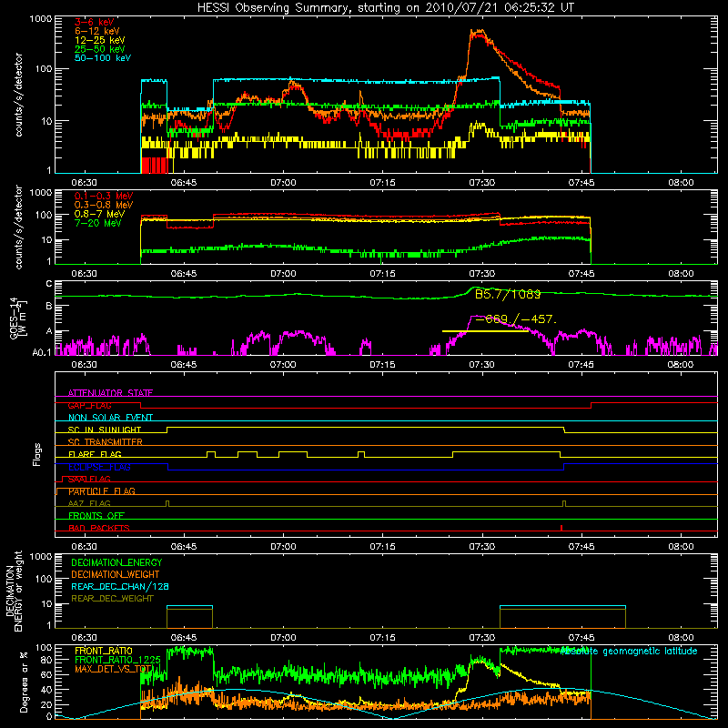Select the ECLIPSE_FLAG label
Viewport: 728px width, 728px height.
point(99,467)
